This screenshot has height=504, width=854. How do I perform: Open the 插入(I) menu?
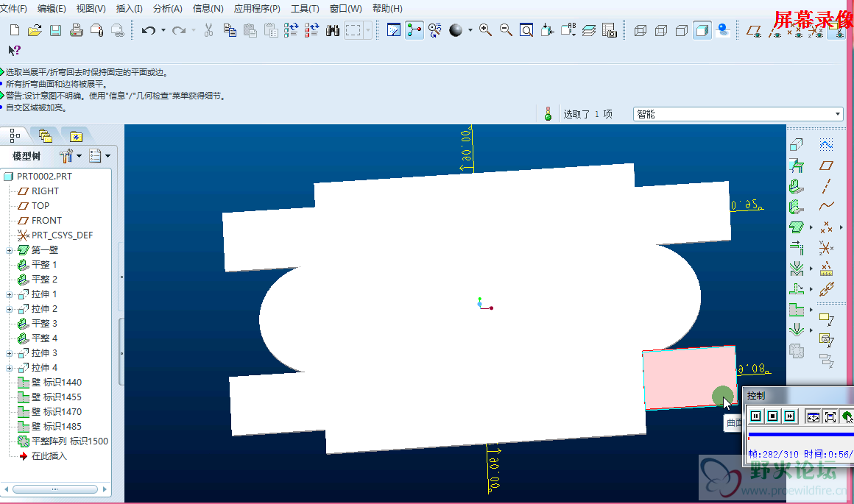(129, 9)
